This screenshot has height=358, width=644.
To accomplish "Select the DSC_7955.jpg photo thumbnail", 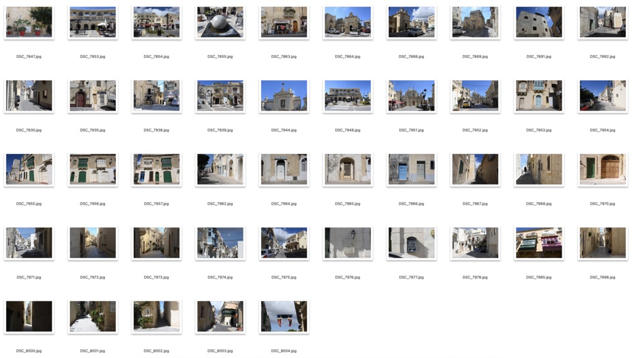I will click(29, 169).
